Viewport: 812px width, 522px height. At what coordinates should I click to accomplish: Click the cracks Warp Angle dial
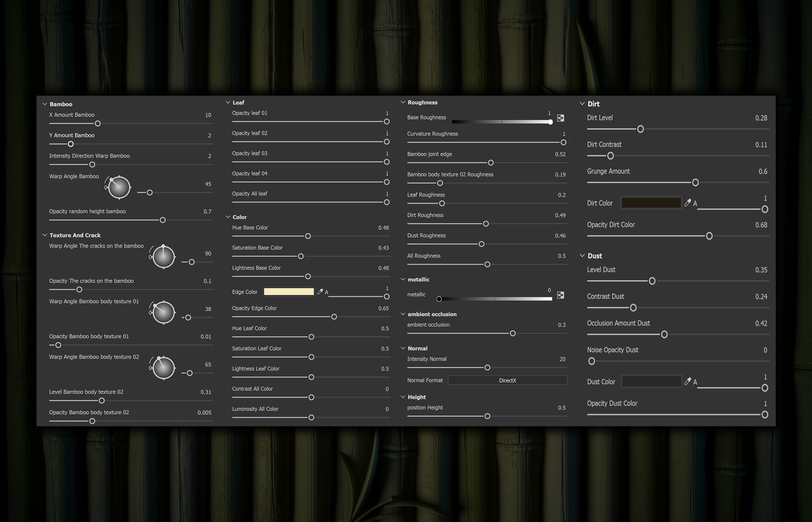coord(164,257)
